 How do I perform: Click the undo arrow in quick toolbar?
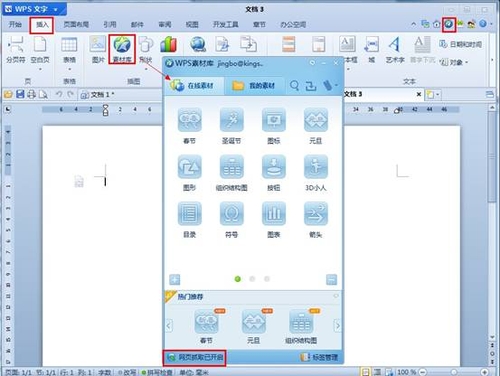[x=59, y=94]
